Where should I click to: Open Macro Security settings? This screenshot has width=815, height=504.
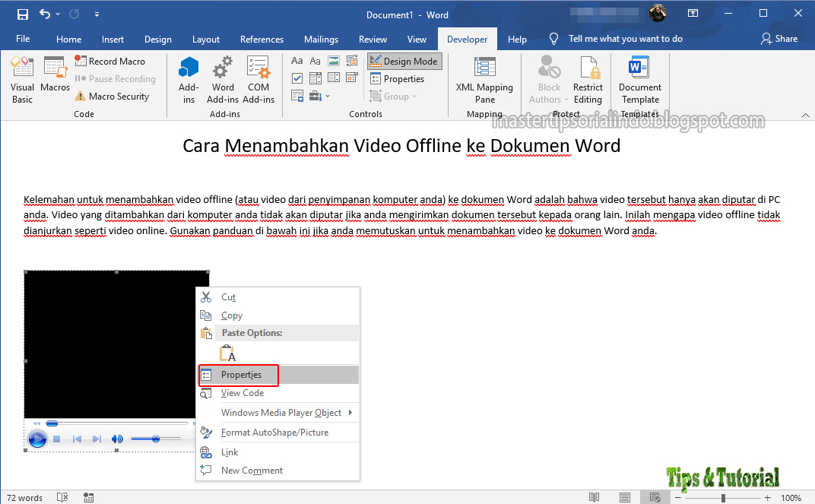[x=112, y=96]
